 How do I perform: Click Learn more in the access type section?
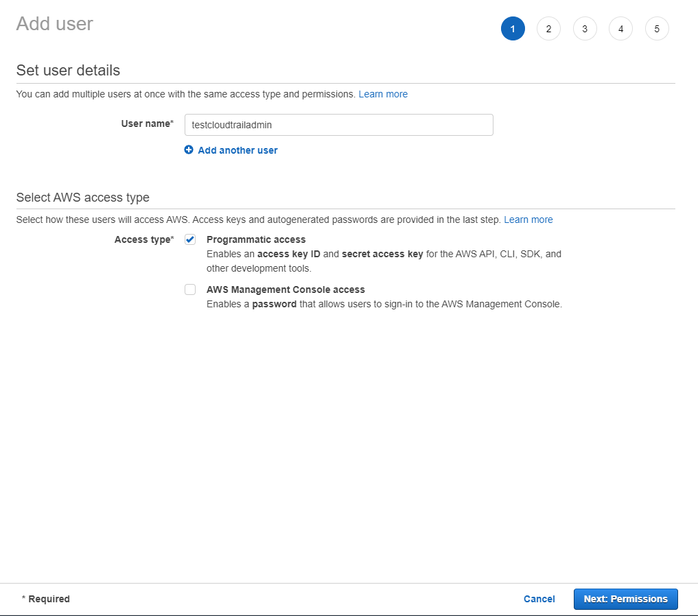528,220
